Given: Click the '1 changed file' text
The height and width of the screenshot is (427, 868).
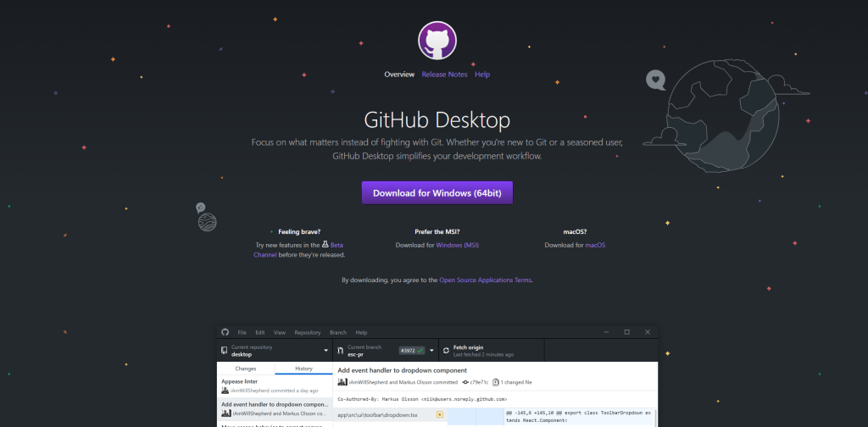Looking at the screenshot, I should click(x=516, y=382).
